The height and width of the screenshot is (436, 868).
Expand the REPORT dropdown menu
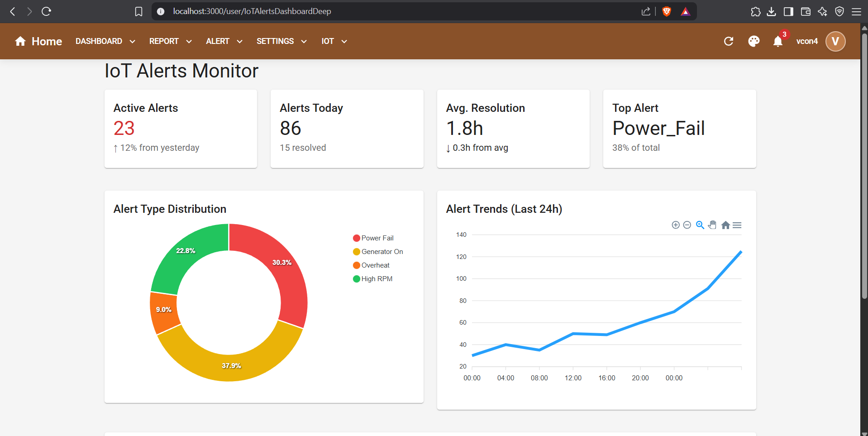click(x=171, y=41)
